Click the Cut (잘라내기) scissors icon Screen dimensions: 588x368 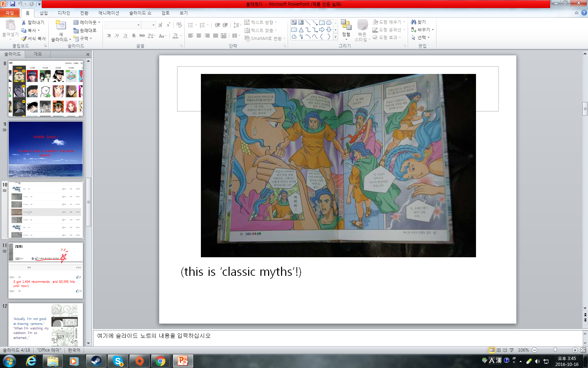click(24, 22)
